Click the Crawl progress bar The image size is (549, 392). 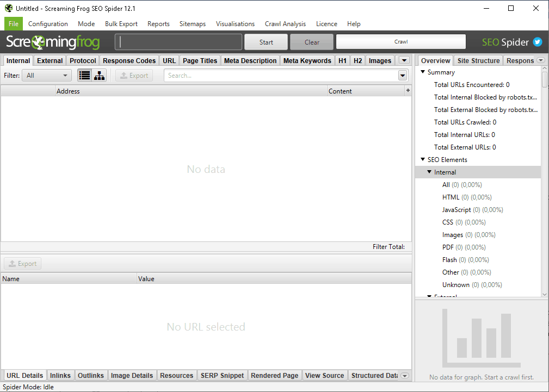point(401,42)
